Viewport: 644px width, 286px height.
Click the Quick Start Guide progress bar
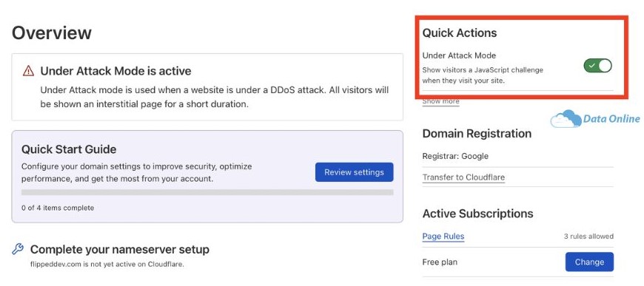pos(207,192)
